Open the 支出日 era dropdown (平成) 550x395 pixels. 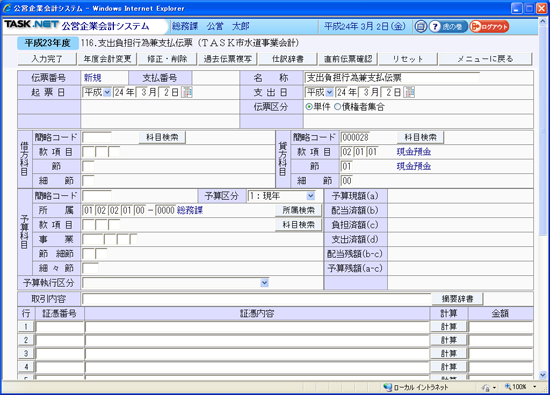click(x=329, y=92)
